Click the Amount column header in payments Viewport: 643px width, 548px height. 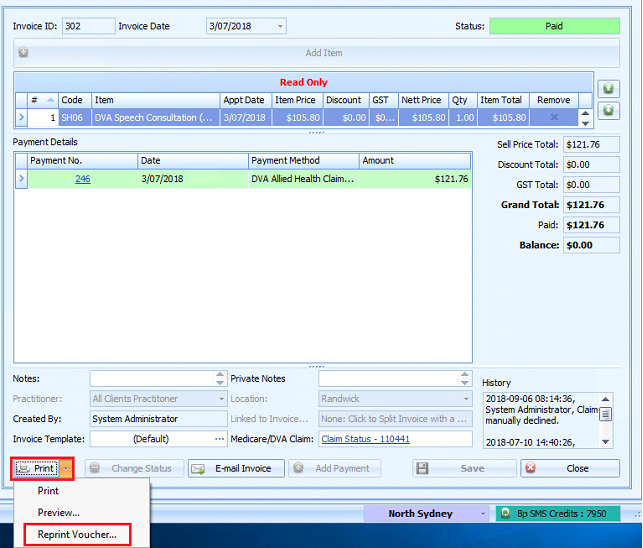(x=415, y=160)
